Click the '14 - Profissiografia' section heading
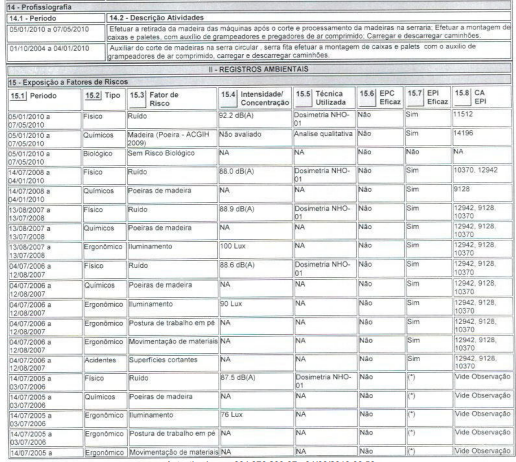516x462 pixels. pos(40,7)
